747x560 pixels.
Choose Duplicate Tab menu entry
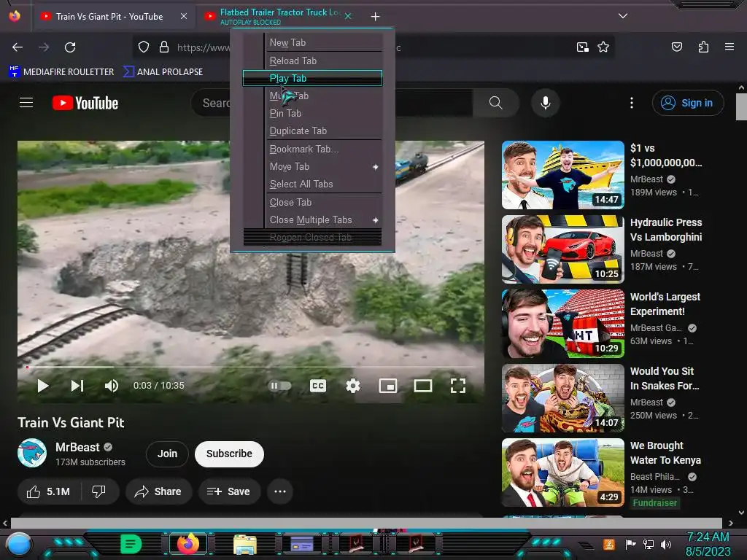(x=312, y=131)
